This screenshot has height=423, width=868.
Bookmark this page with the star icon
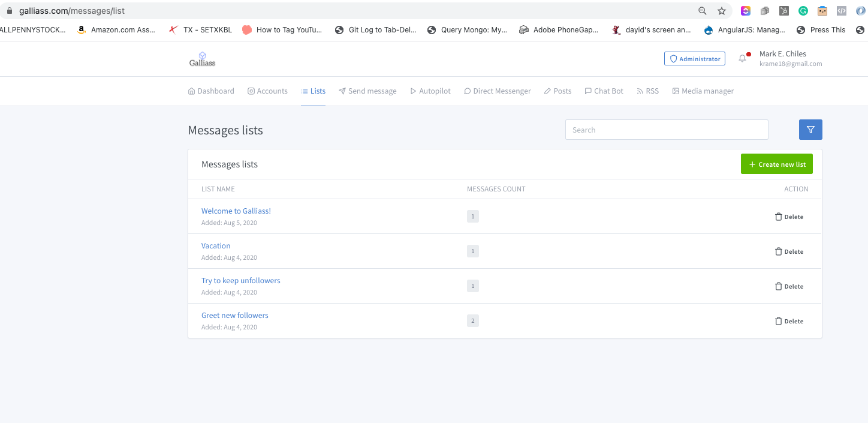[x=722, y=11]
